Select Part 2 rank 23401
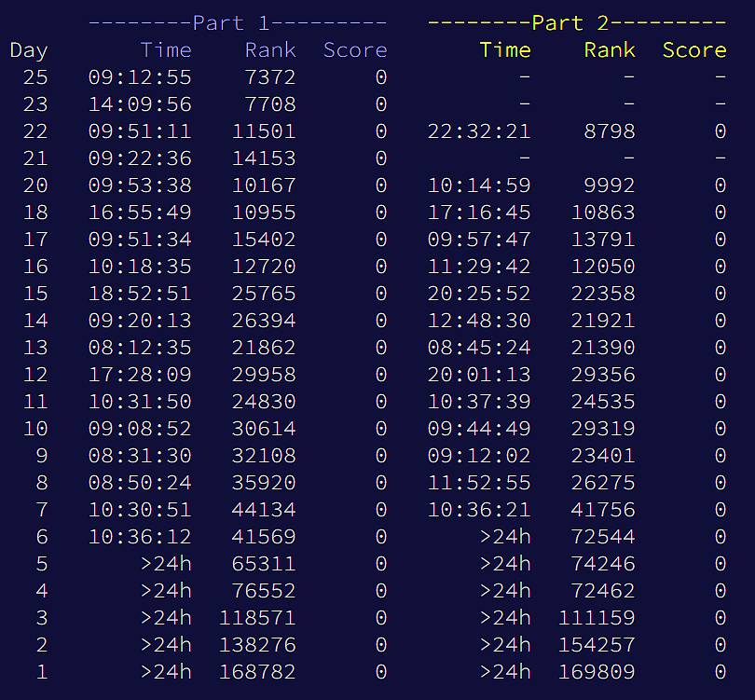The height and width of the screenshot is (700, 755). (603, 456)
